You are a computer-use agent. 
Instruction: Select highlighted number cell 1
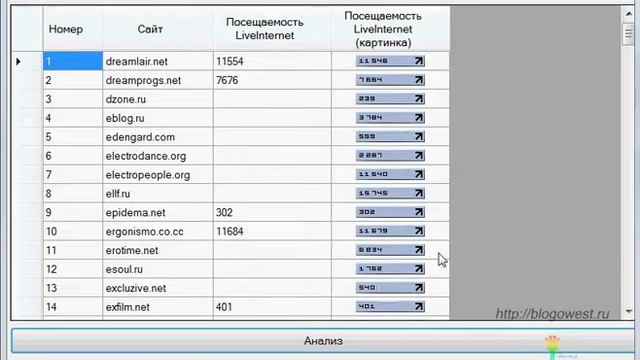(x=73, y=61)
